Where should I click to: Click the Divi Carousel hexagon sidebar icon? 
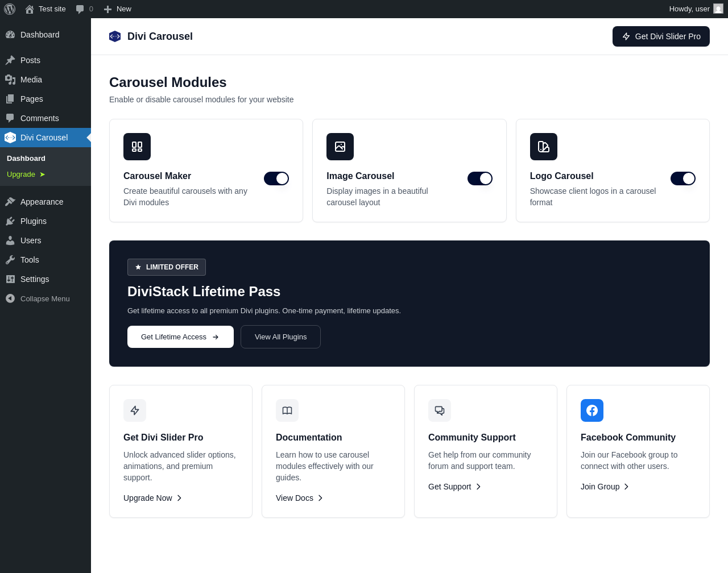click(x=10, y=138)
